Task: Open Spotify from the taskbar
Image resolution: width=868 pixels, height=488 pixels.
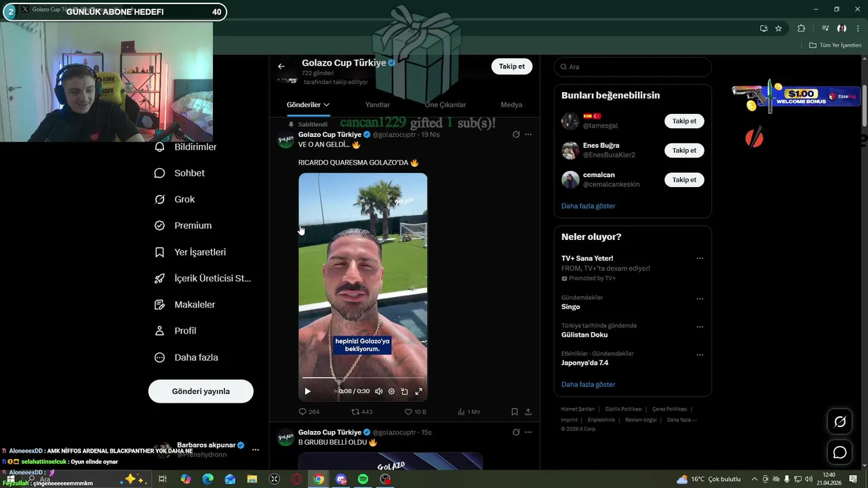Action: click(363, 479)
